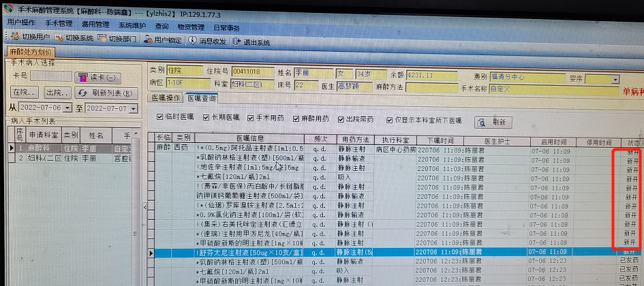
Task: Click the 姓名 field showing 李丽
Action: [x=313, y=73]
